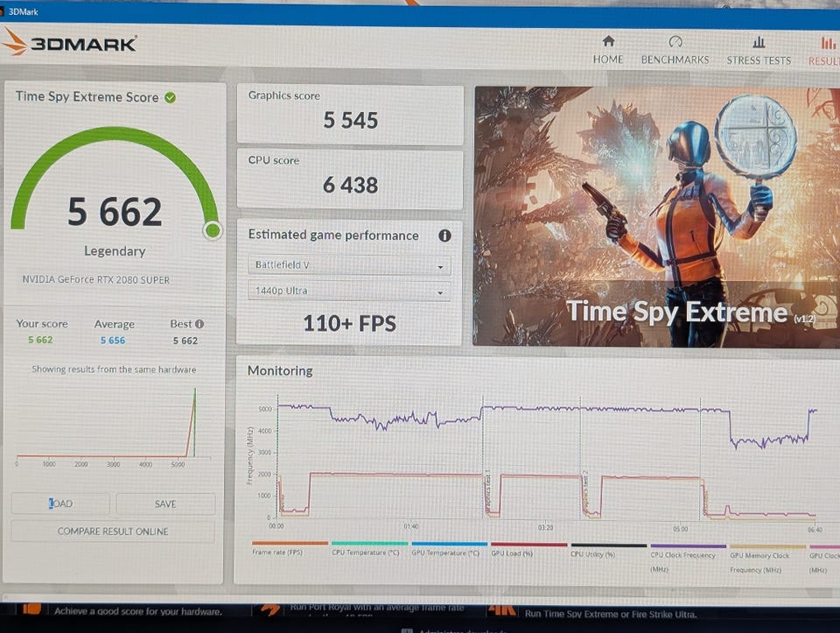Click 'Run Time Spy Extreme or Fire Strike Ultra'
This screenshot has width=840, height=633.
611,614
